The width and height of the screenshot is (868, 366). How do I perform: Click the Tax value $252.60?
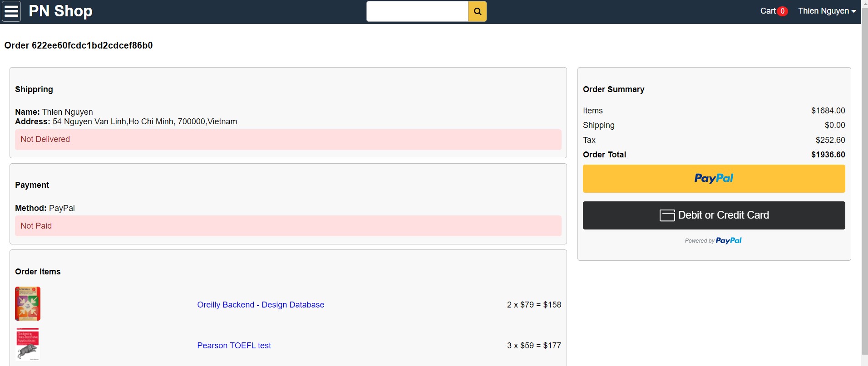[830, 140]
